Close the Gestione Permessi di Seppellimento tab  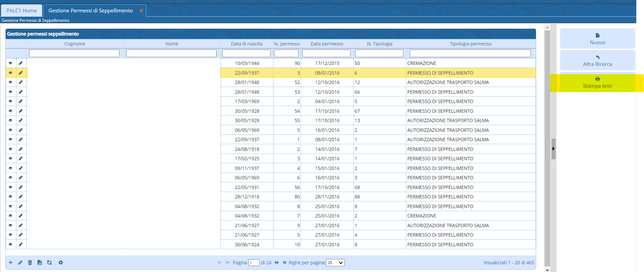pyautogui.click(x=141, y=11)
